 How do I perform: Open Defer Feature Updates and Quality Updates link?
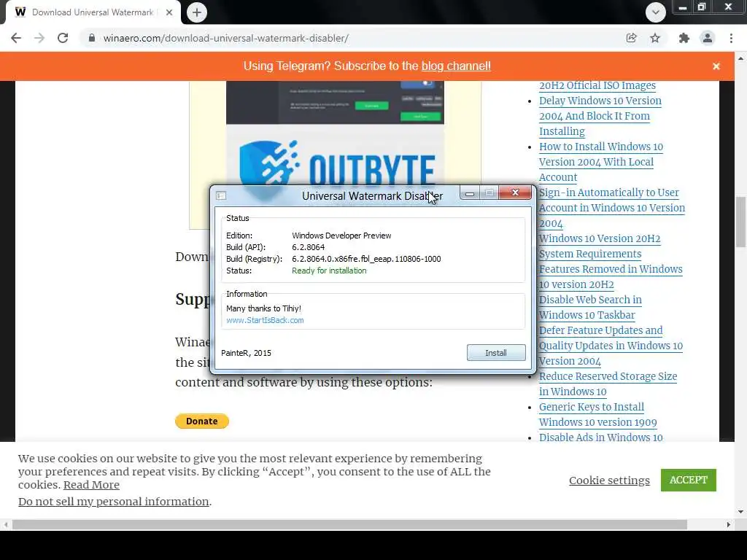pos(611,346)
